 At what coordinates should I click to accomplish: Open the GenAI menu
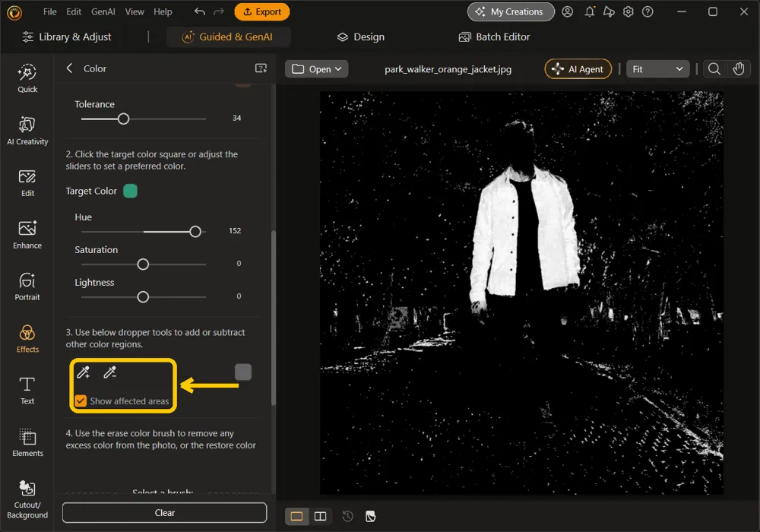tap(103, 11)
